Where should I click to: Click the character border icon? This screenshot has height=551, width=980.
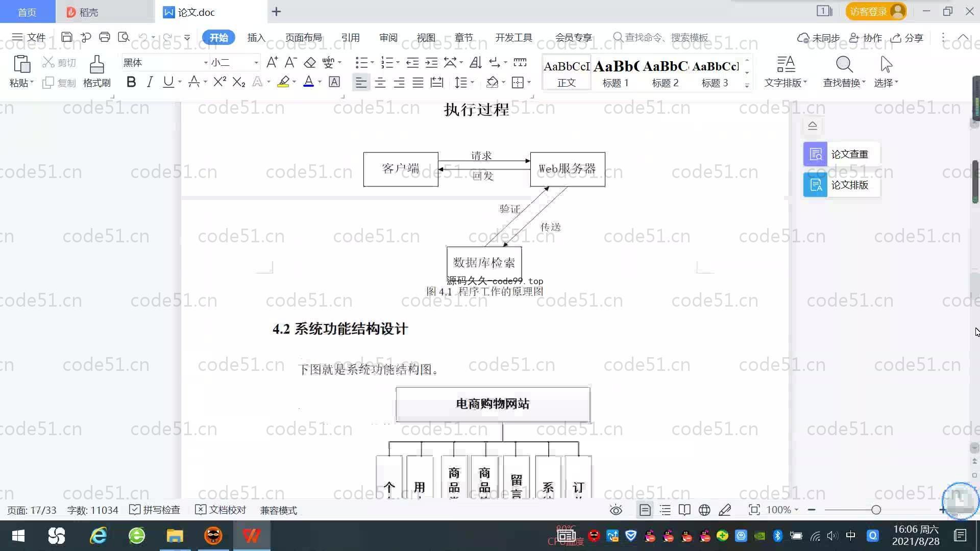click(x=334, y=82)
